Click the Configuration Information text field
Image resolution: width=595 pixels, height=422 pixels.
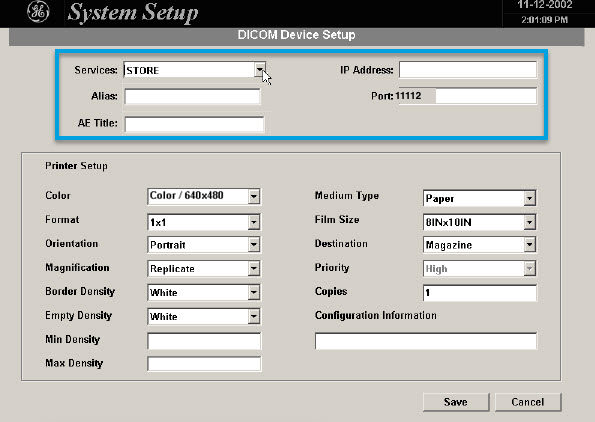426,341
